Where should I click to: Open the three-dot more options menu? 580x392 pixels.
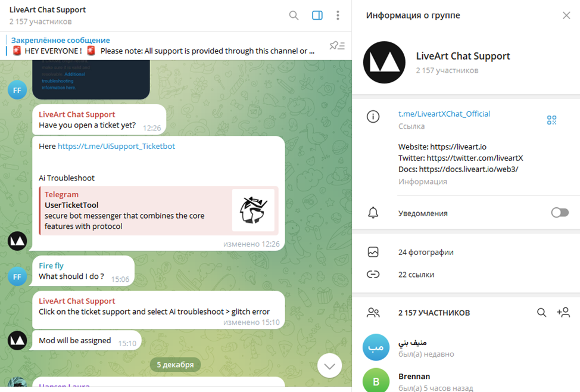(x=338, y=15)
